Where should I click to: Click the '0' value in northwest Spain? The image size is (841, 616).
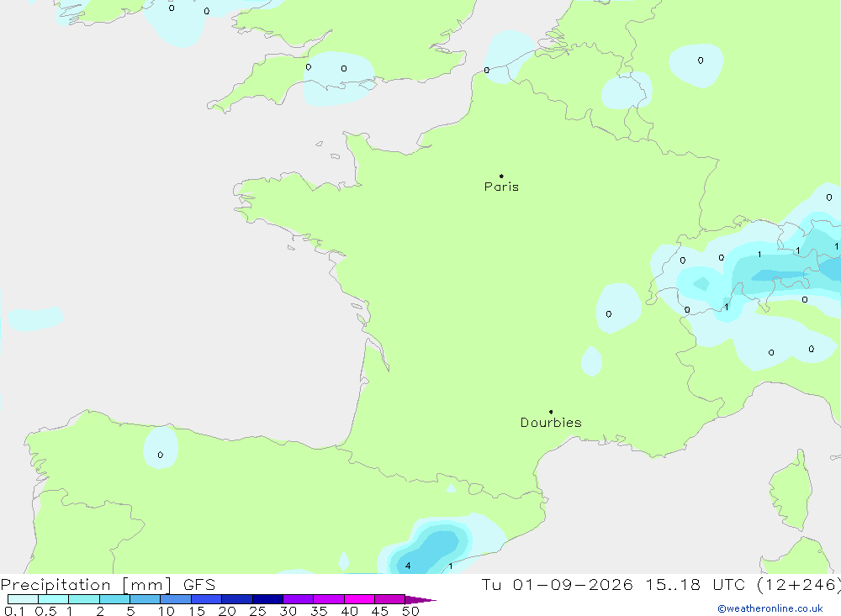point(161,455)
